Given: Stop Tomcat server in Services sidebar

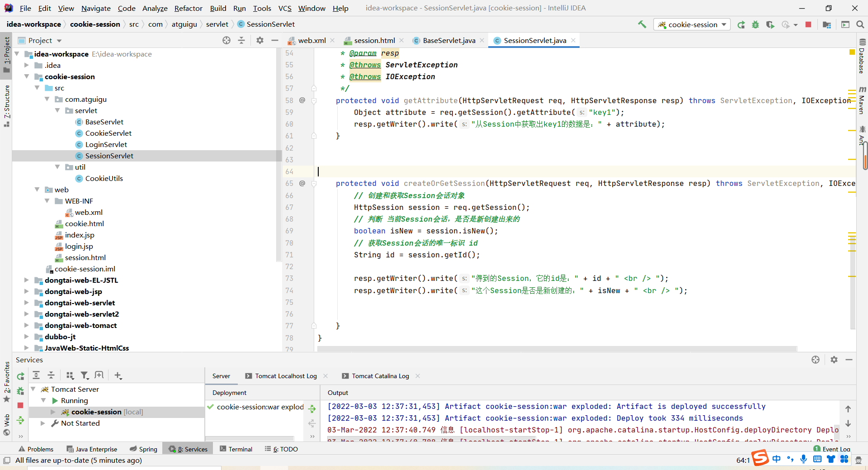Looking at the screenshot, I should pyautogui.click(x=20, y=405).
